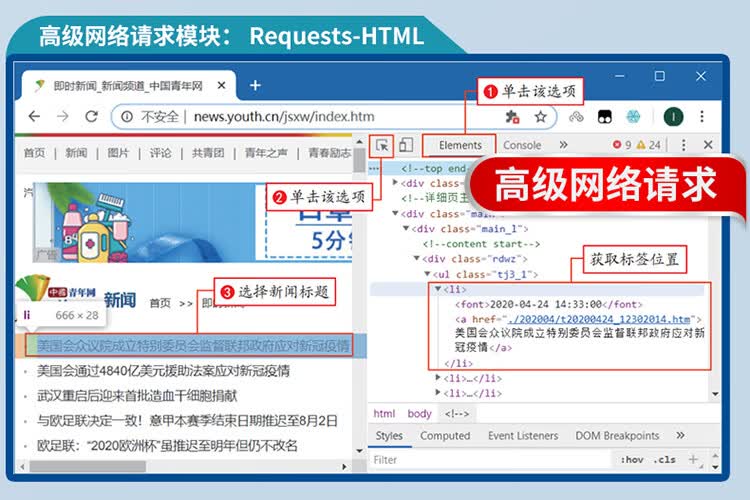
Task: Open 首页 in site navigation
Action: (34, 153)
